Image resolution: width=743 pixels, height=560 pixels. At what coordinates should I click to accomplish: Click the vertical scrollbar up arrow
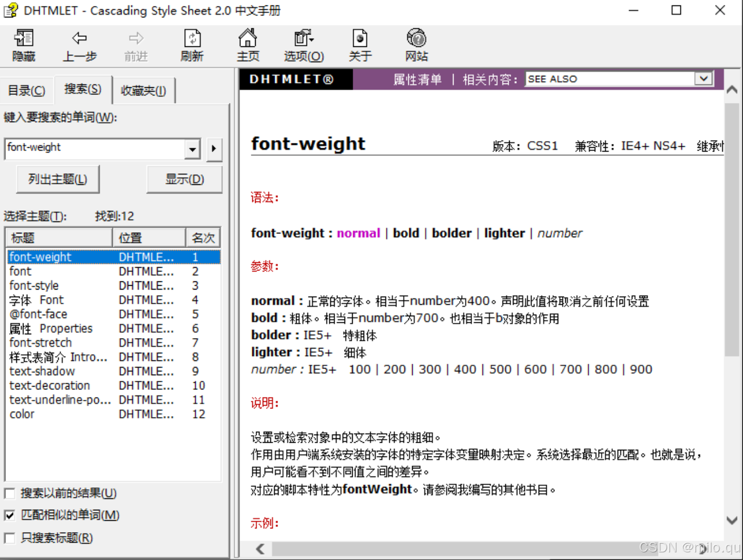[732, 89]
